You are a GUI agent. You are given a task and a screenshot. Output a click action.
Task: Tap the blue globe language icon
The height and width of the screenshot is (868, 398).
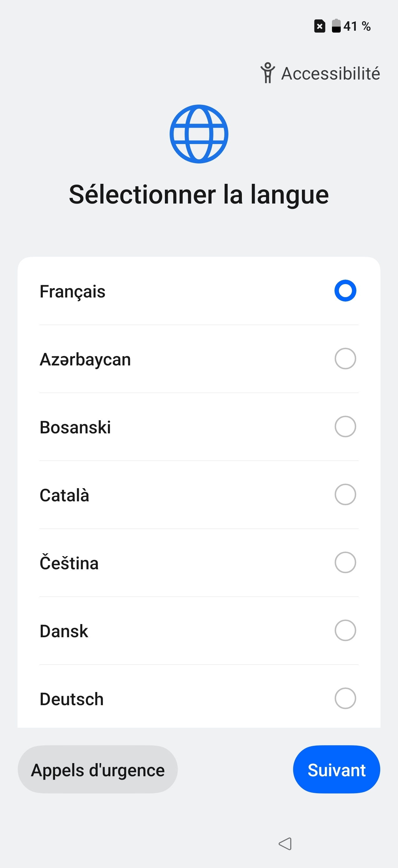pos(199,134)
